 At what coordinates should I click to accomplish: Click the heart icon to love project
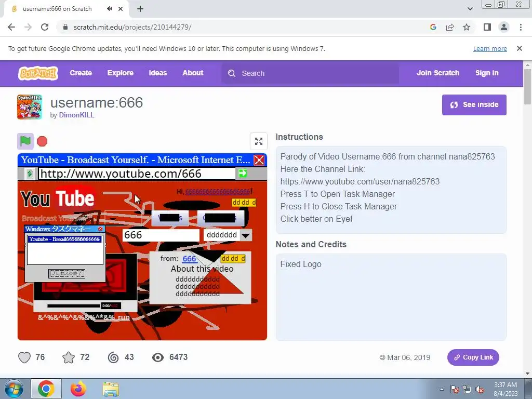coord(24,357)
